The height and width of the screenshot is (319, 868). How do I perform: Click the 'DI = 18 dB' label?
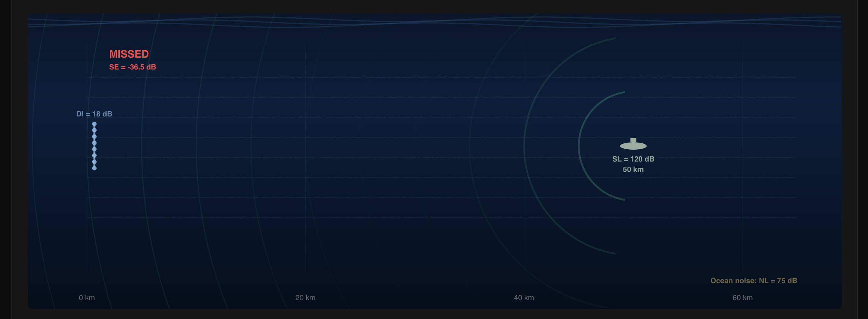94,114
